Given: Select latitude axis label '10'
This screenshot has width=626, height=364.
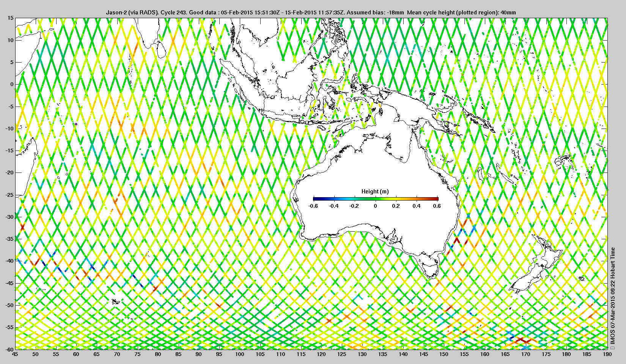Looking at the screenshot, I should [x=10, y=40].
